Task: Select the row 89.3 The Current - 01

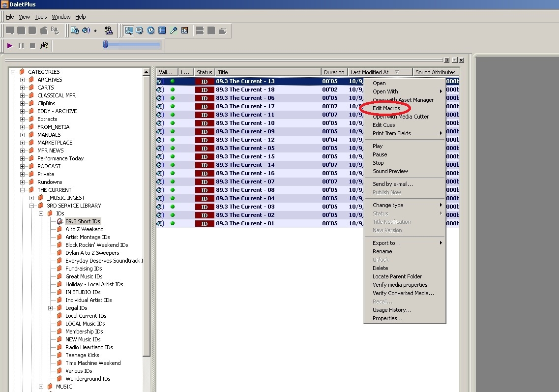Action: coord(260,223)
